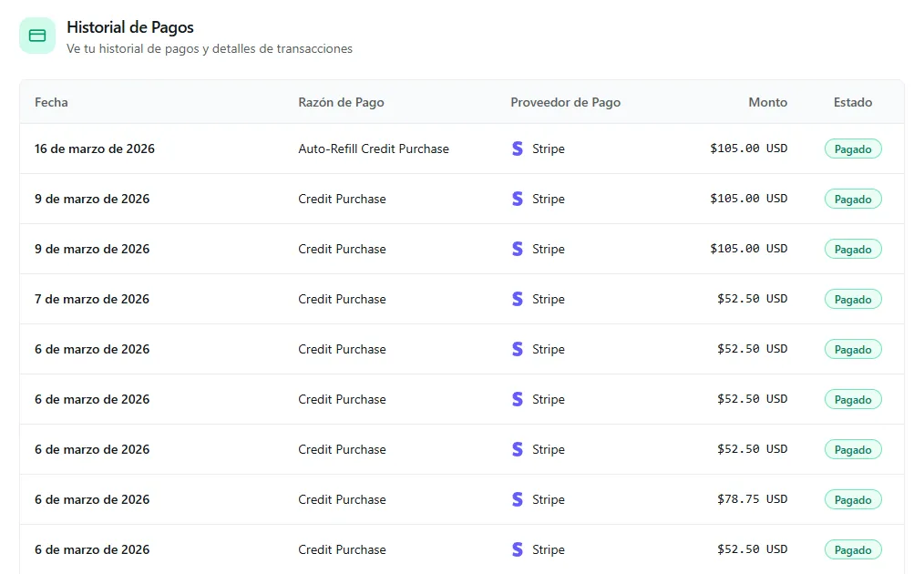Click "Credit Purchase" in the 7 de marzo row
Image resolution: width=924 pixels, height=574 pixels.
pyautogui.click(x=342, y=299)
